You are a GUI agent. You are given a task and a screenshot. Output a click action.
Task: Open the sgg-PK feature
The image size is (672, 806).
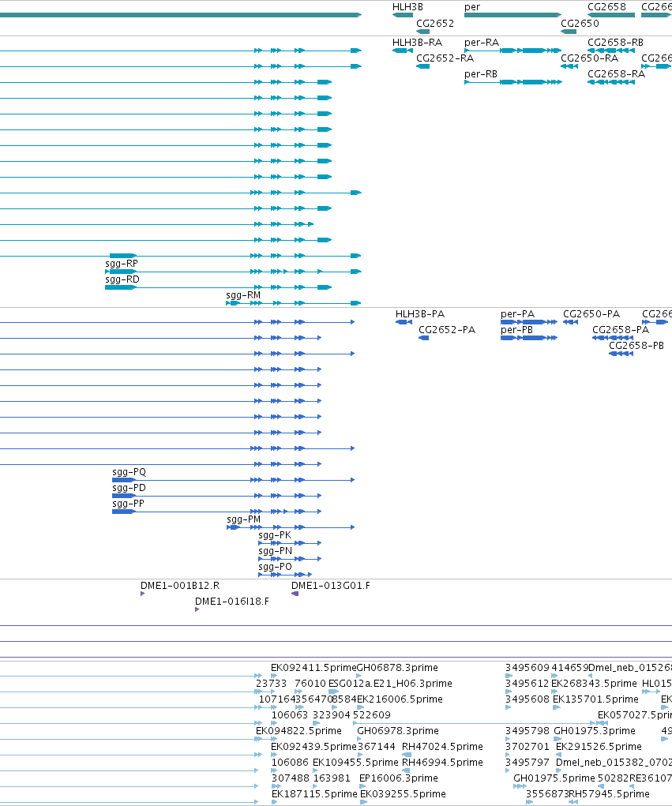[290, 543]
